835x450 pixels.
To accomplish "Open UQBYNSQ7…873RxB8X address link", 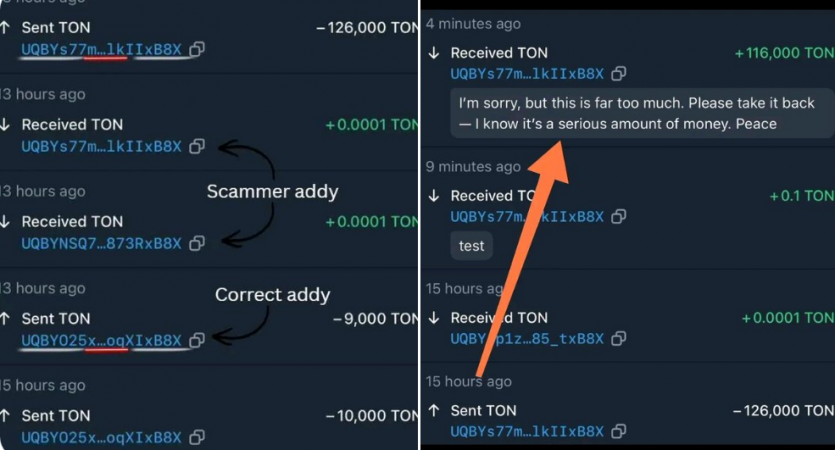I will pos(101,243).
